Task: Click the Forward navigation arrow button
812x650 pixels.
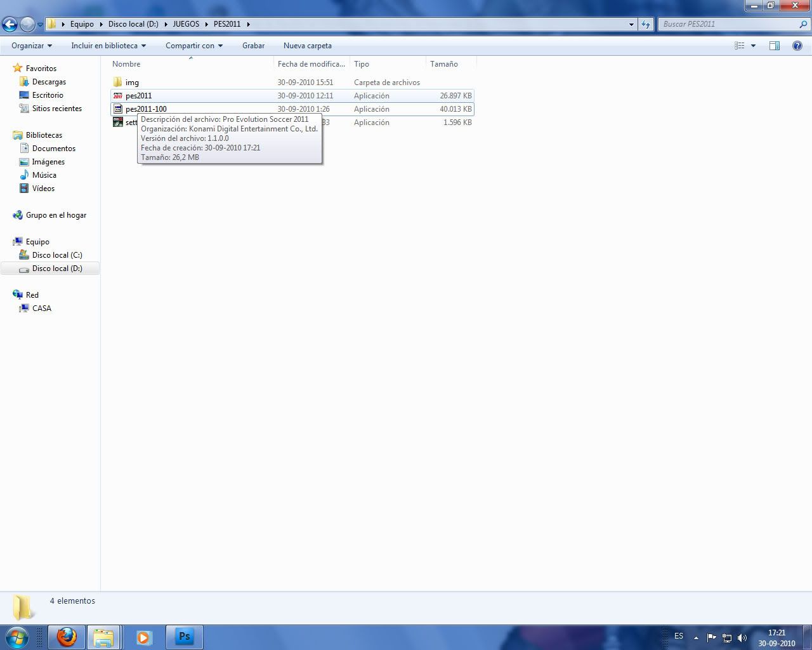Action: coord(27,24)
